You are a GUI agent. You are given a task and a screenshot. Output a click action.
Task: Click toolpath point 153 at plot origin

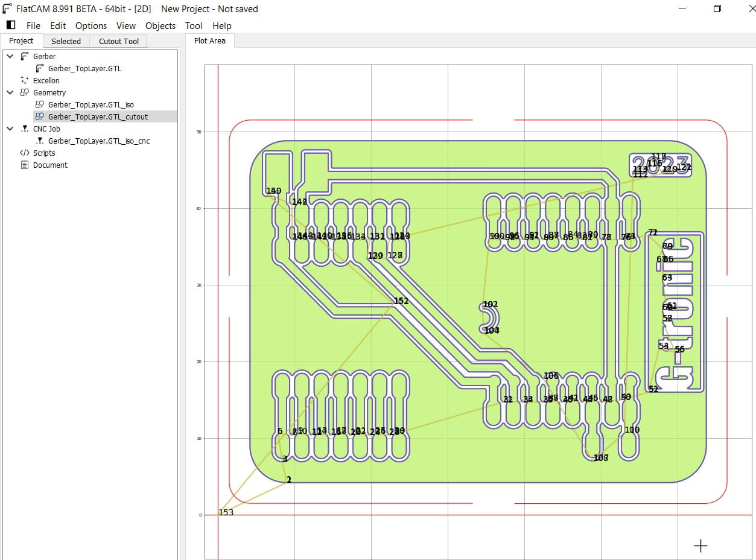click(219, 514)
